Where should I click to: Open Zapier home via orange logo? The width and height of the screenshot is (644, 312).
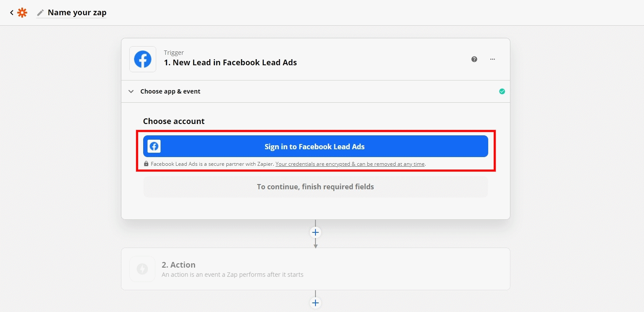point(22,13)
